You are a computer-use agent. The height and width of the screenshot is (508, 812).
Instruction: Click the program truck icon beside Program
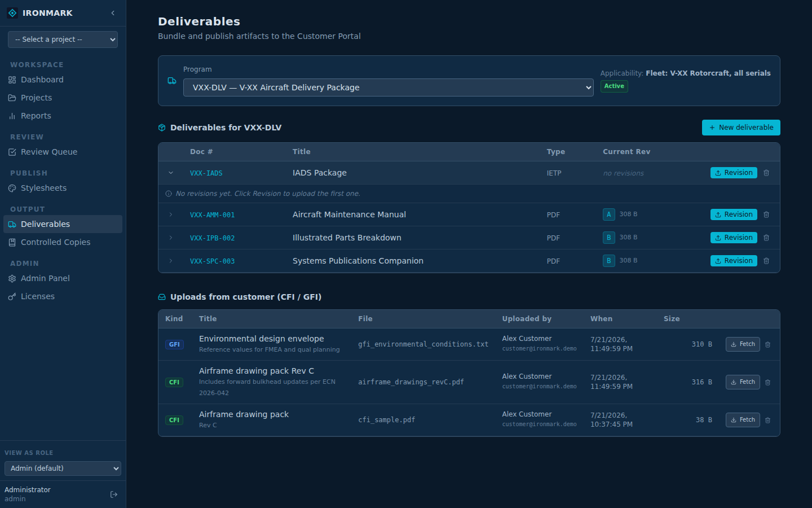[x=172, y=81]
